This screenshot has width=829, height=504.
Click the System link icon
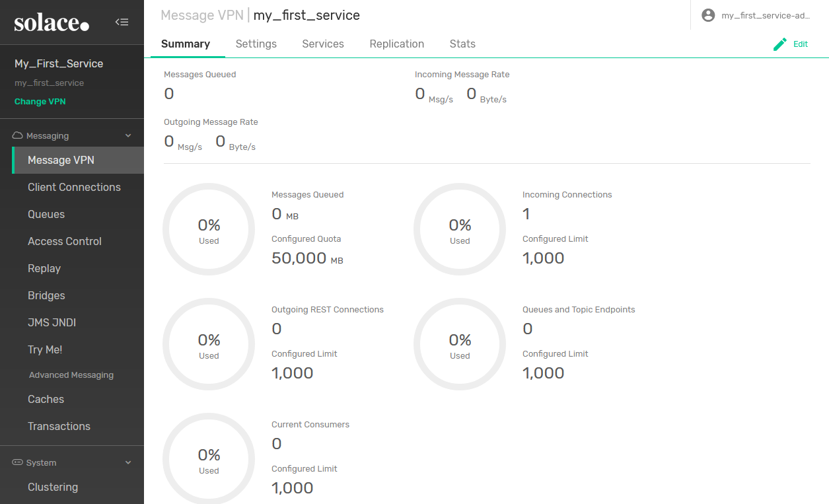coord(18,462)
